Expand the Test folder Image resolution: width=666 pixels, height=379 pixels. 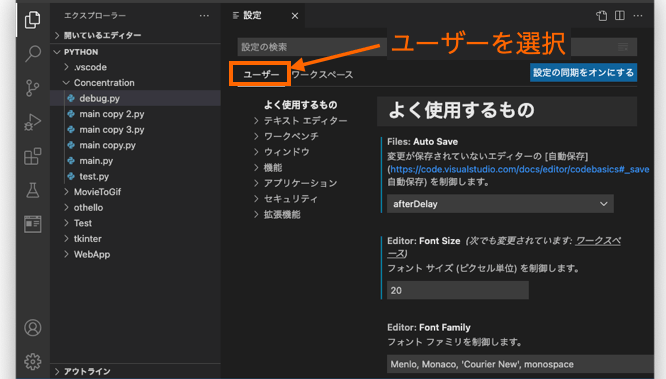tap(135, 223)
